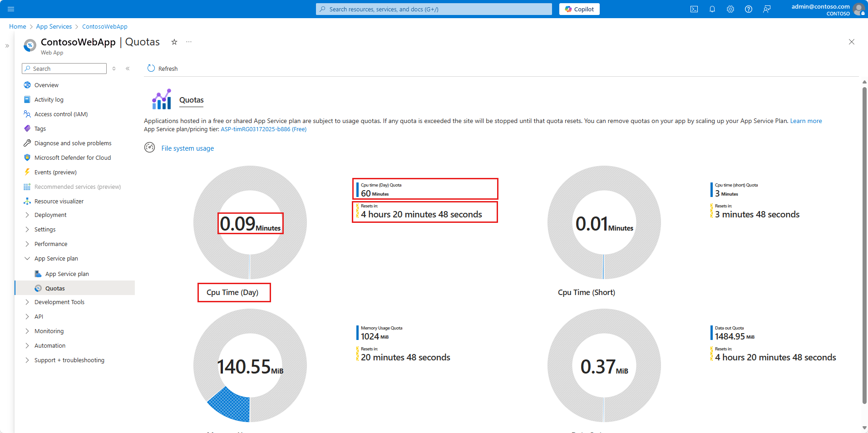Click the Learn more link
868x433 pixels.
806,121
